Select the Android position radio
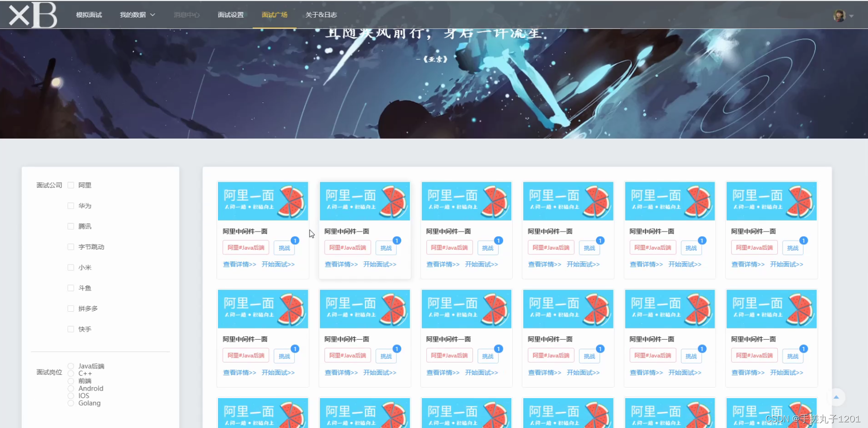The height and width of the screenshot is (428, 868). pos(71,389)
